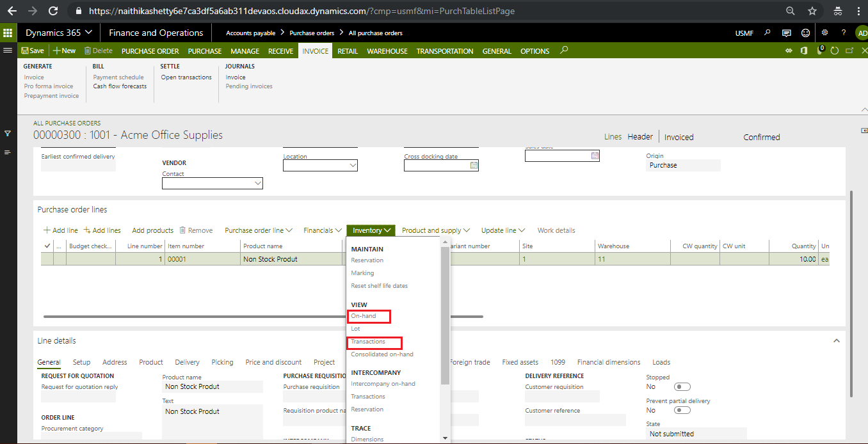Image resolution: width=868 pixels, height=444 pixels.
Task: Click Add line in purchase order lines
Action: coord(61,230)
